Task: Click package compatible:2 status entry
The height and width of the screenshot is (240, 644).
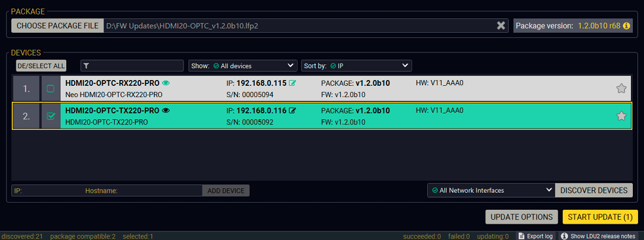Action: pos(83,236)
